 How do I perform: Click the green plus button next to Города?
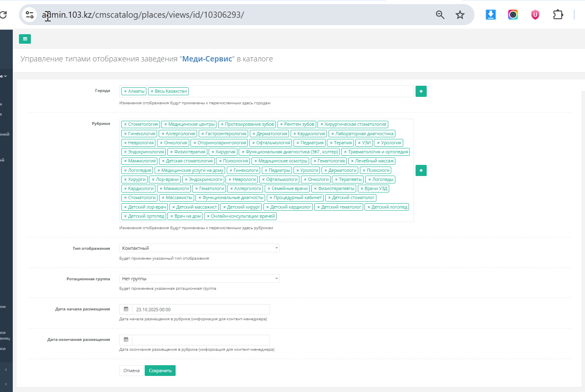point(421,91)
